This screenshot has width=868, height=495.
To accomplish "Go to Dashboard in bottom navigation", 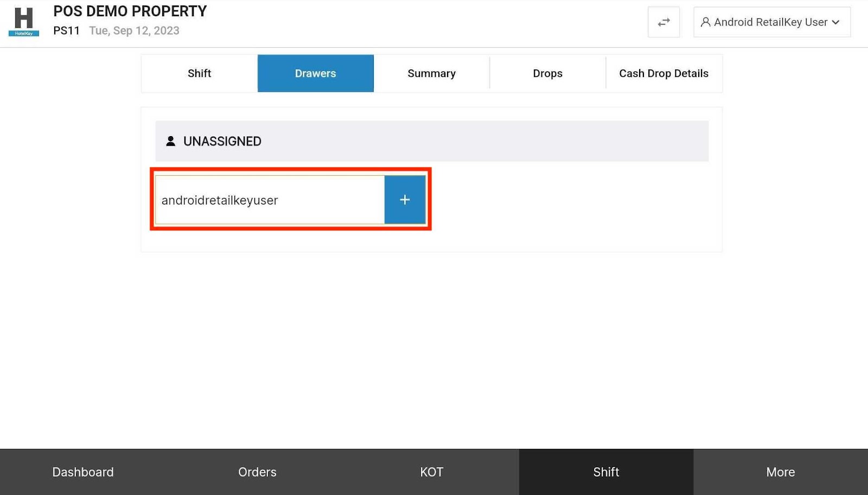I will pyautogui.click(x=83, y=472).
